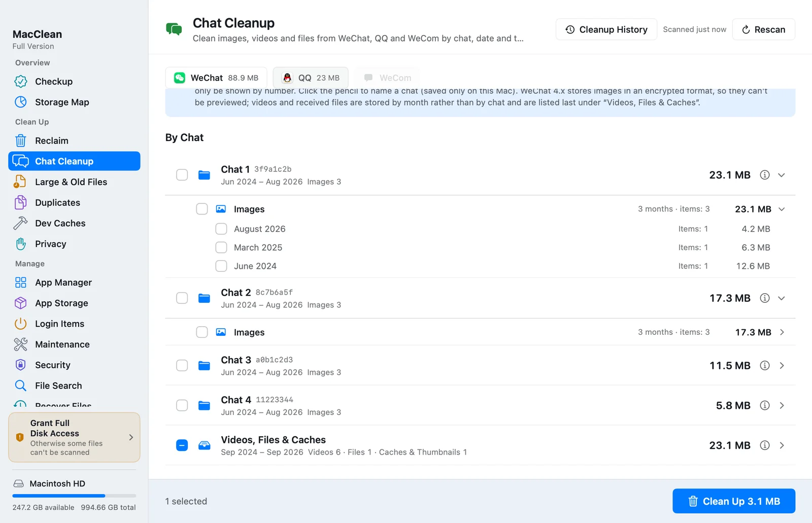Open Reclaim trash icon in sidebar
812x523 pixels.
[21, 141]
